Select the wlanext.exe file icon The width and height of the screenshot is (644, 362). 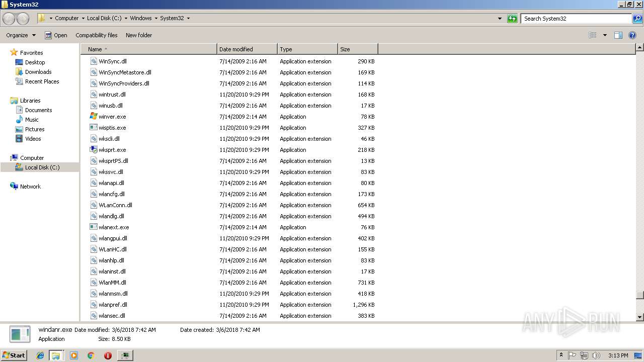click(x=93, y=227)
